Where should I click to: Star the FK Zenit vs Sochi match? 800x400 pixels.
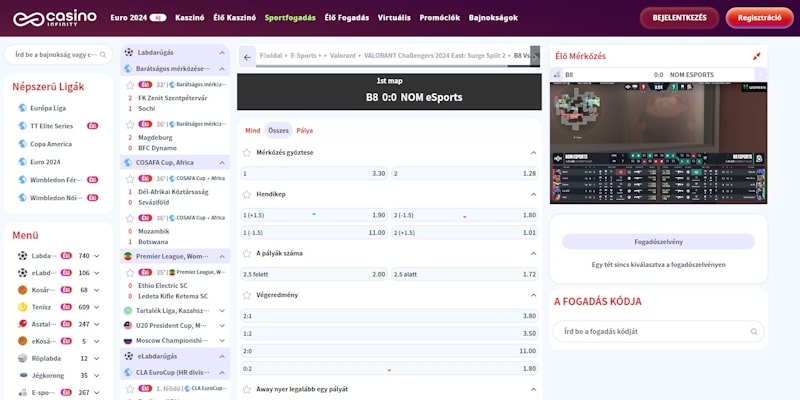130,84
